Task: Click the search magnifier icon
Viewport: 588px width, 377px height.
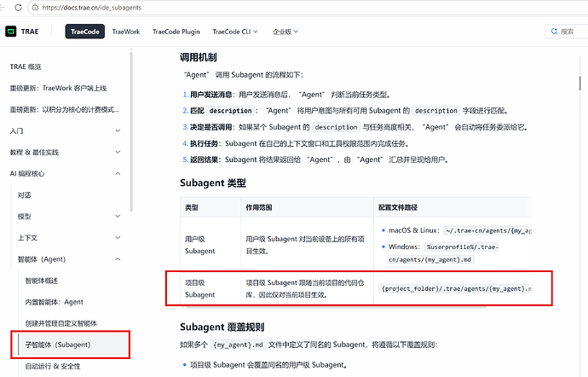Action: [x=554, y=32]
